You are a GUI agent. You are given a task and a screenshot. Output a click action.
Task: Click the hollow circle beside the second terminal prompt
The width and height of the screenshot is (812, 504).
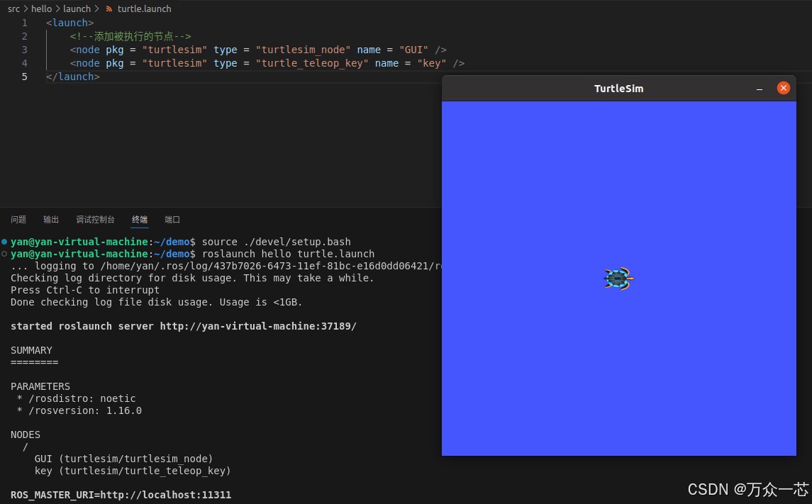point(4,254)
